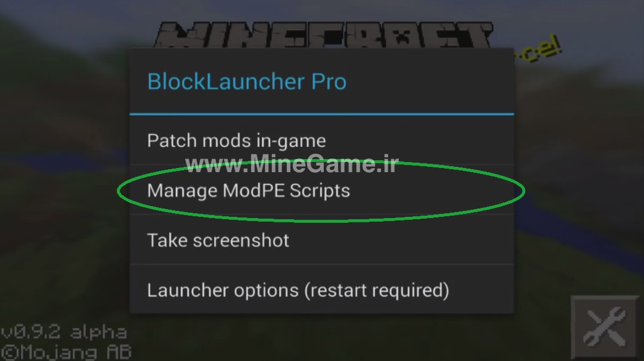Click the v0.9.2 alpha version text
This screenshot has height=361, width=644.
(x=64, y=332)
